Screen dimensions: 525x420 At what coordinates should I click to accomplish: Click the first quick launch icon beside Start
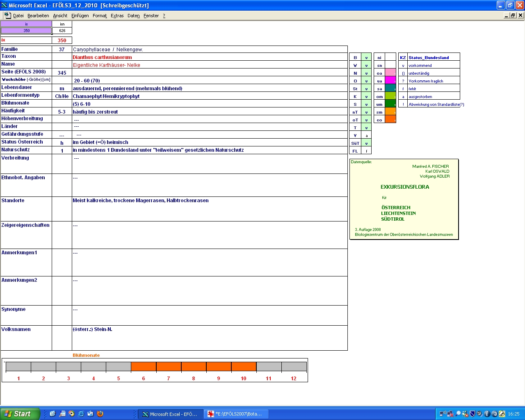tap(52, 414)
